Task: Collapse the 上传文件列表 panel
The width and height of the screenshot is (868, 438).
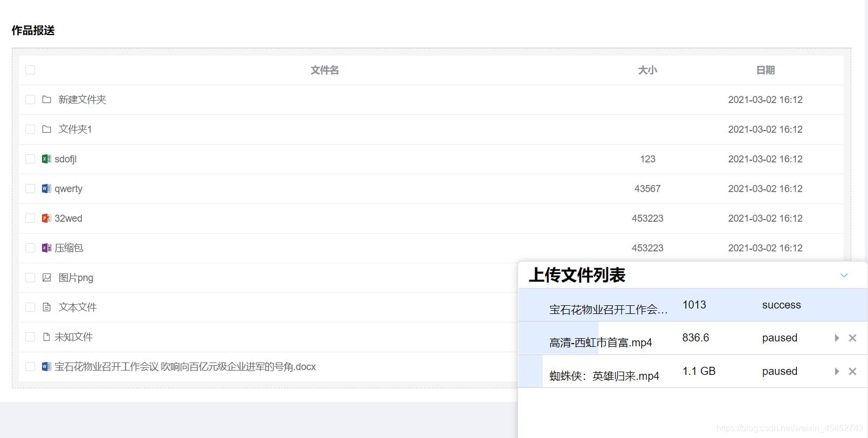Action: 844,275
